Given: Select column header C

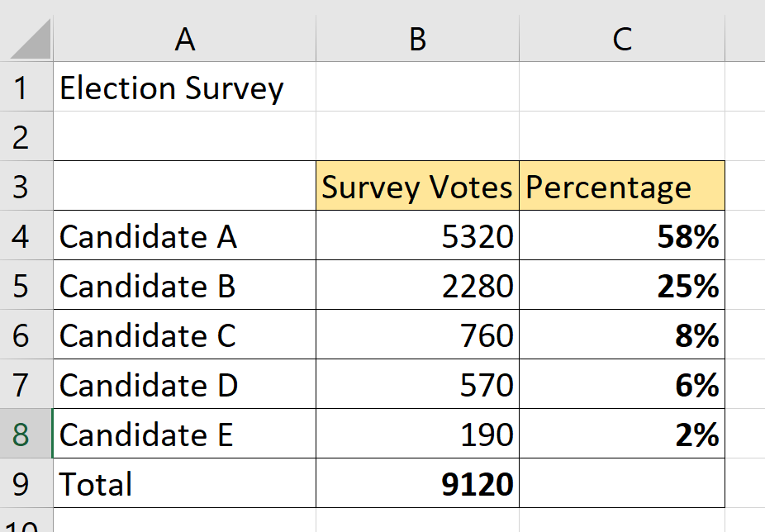Looking at the screenshot, I should [x=620, y=37].
